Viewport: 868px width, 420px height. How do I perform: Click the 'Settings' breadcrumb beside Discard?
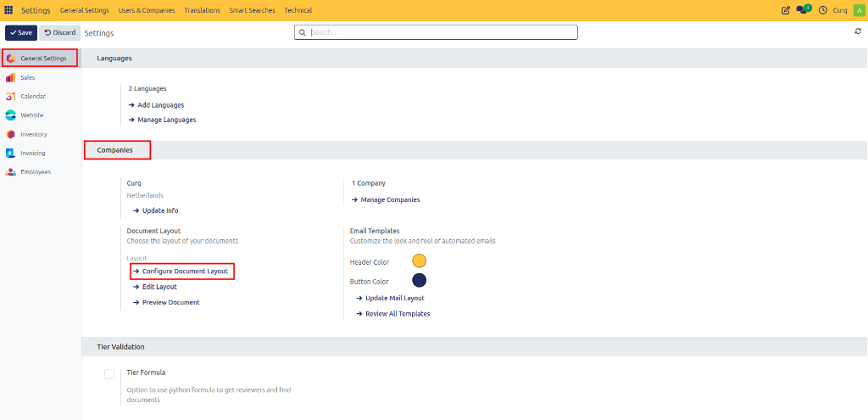coord(99,33)
